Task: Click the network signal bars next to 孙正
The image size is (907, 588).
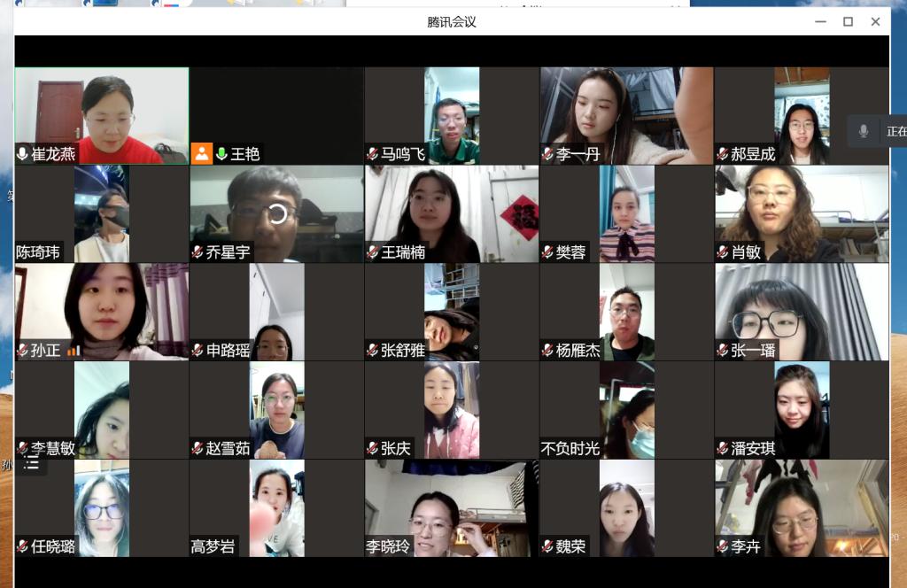Action: 74,351
